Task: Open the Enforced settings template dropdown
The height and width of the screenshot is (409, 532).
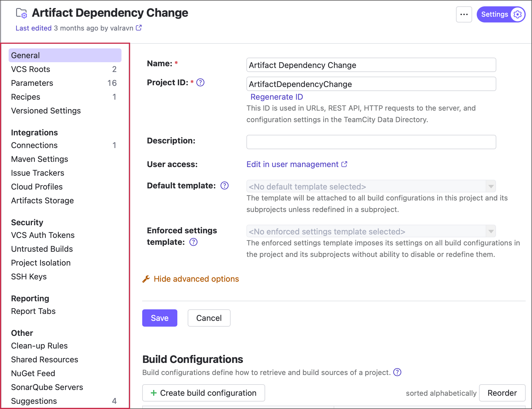Action: [371, 232]
